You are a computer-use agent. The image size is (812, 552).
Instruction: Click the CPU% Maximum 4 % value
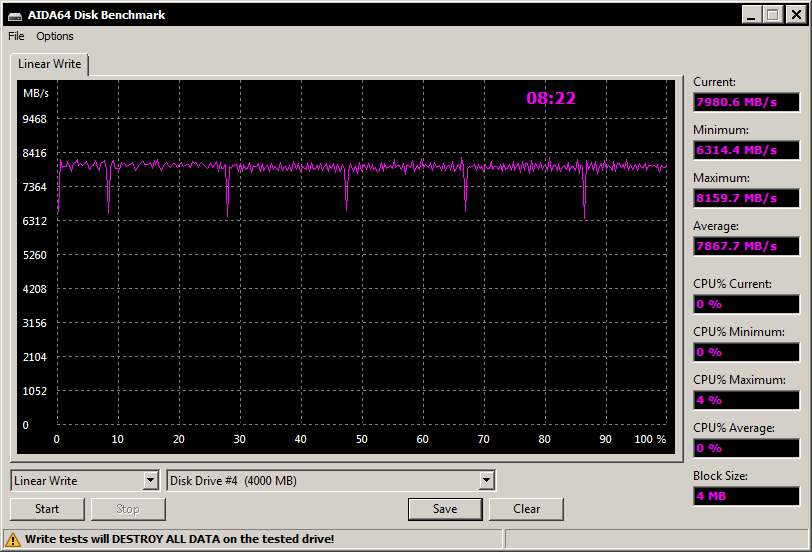[746, 400]
